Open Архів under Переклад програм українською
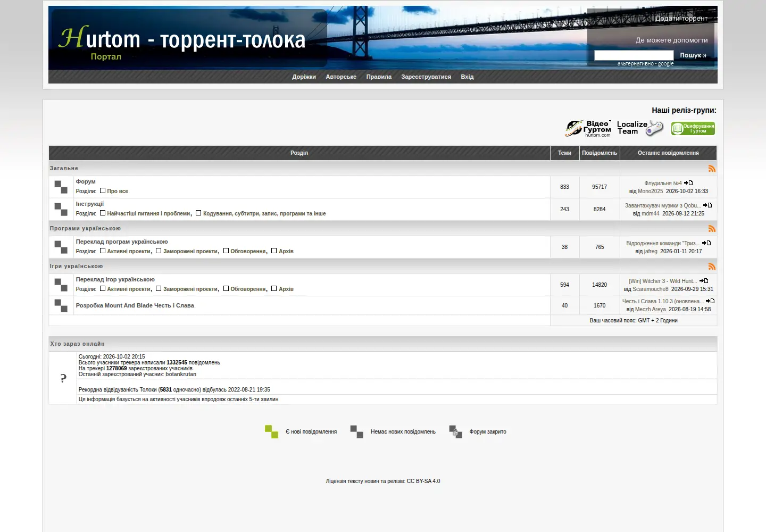 point(286,252)
